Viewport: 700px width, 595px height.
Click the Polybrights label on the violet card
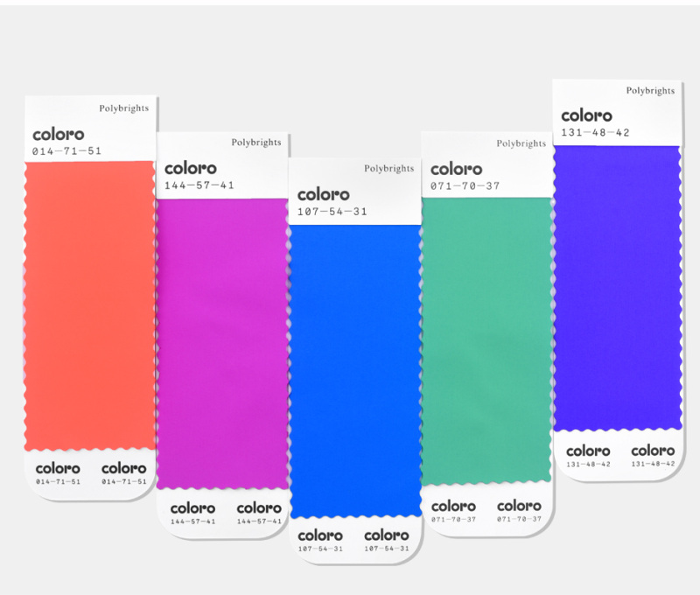(x=650, y=91)
